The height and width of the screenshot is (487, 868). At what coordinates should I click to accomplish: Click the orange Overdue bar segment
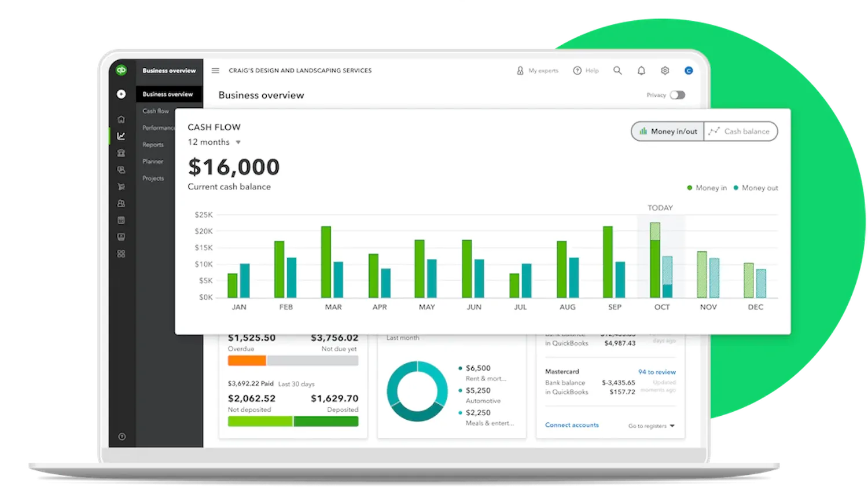coord(247,360)
